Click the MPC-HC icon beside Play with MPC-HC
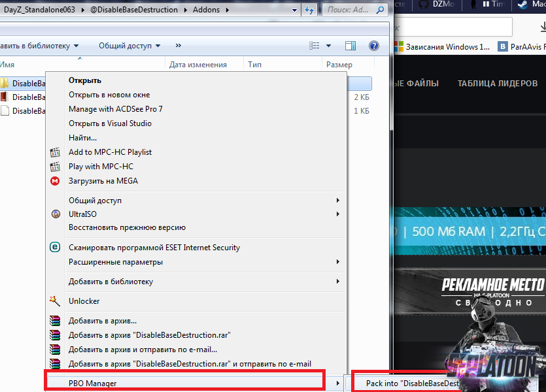Viewport: 546px width, 392px height. tap(55, 167)
